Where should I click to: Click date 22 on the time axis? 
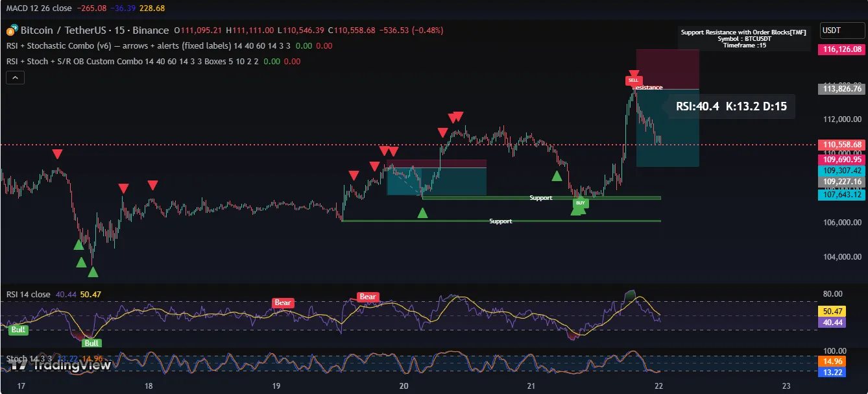tap(658, 386)
